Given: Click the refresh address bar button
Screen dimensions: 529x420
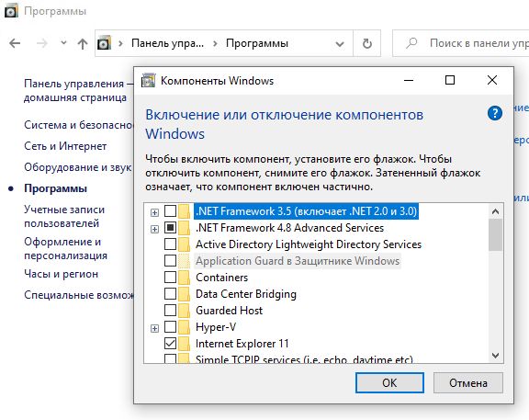Looking at the screenshot, I should [367, 43].
